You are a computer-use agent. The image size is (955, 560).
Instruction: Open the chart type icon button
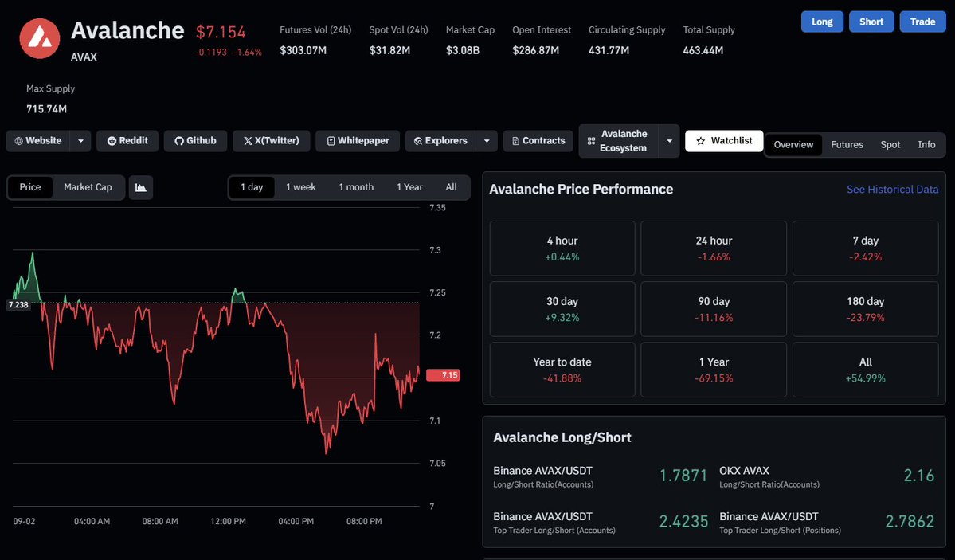click(141, 188)
